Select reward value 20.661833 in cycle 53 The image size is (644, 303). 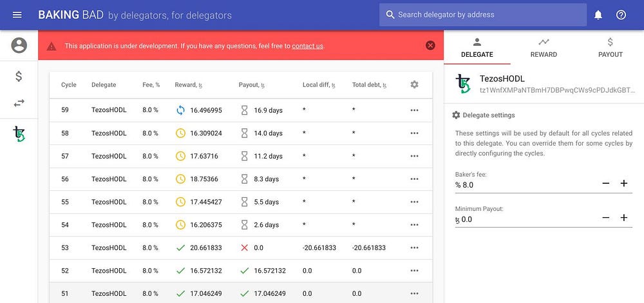[x=206, y=248]
